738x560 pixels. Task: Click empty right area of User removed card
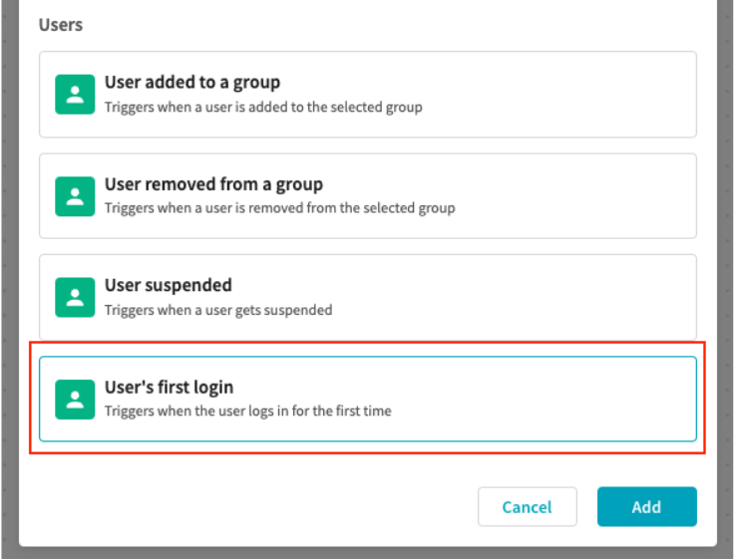(x=578, y=196)
